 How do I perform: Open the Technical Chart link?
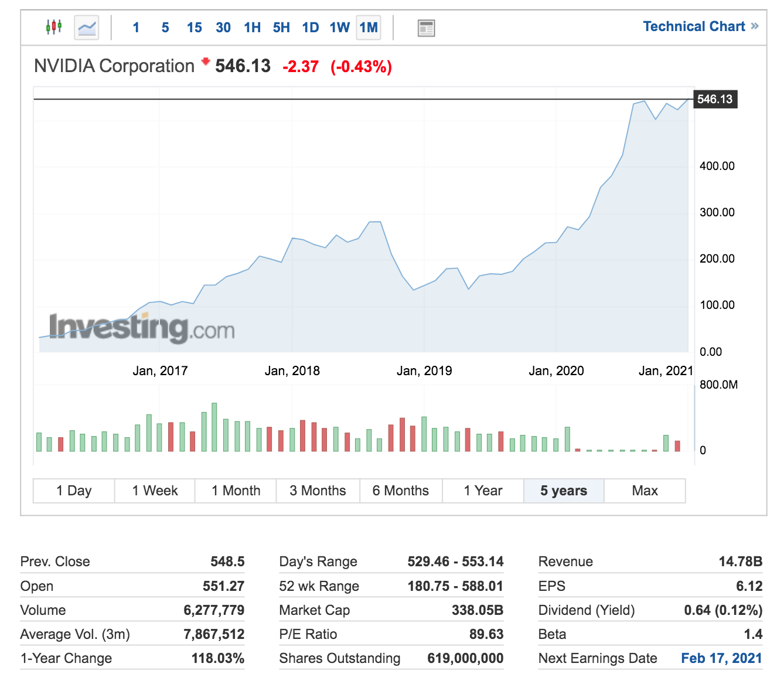point(694,26)
